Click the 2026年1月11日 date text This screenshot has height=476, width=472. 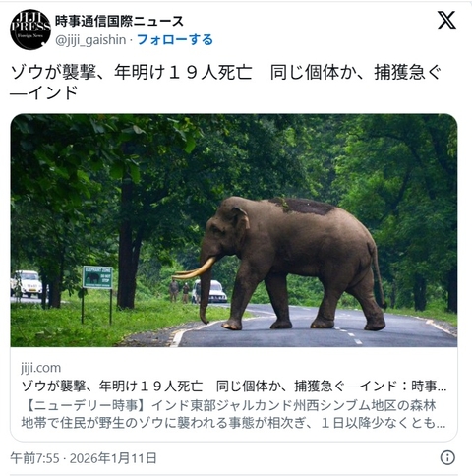(x=113, y=458)
